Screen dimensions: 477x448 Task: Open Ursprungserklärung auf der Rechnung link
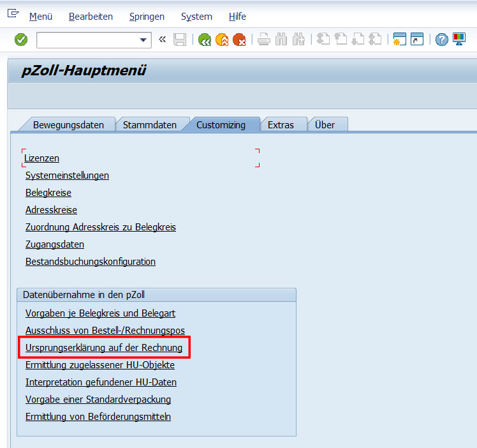tap(104, 348)
